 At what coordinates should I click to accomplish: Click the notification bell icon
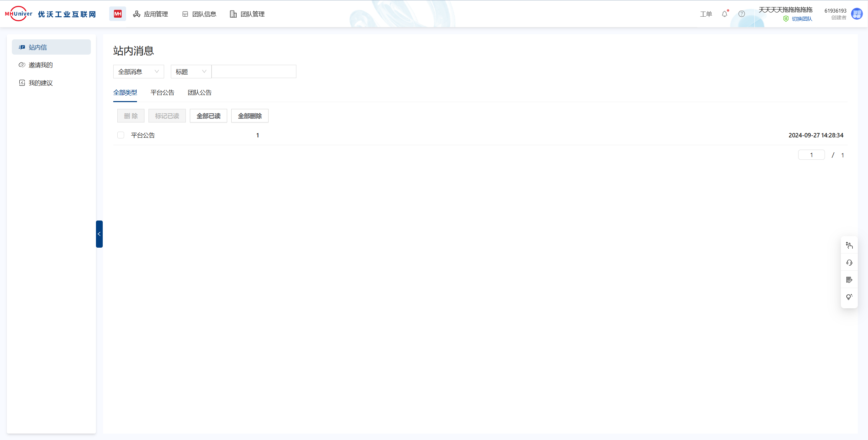point(725,14)
